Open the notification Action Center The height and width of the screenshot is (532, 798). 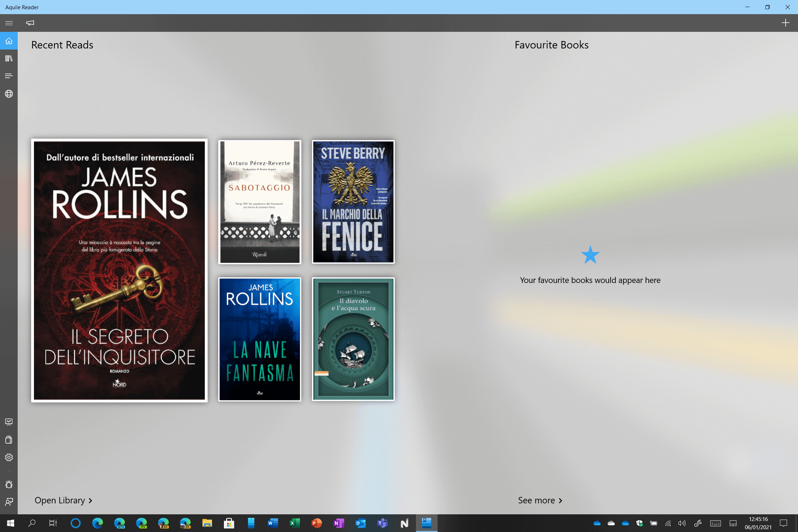click(783, 523)
